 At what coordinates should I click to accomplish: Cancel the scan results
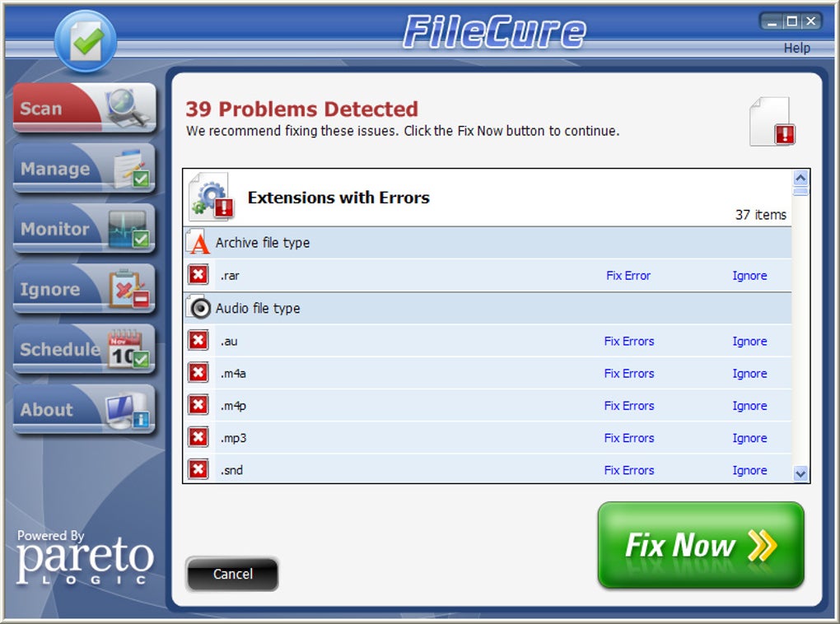tap(232, 574)
